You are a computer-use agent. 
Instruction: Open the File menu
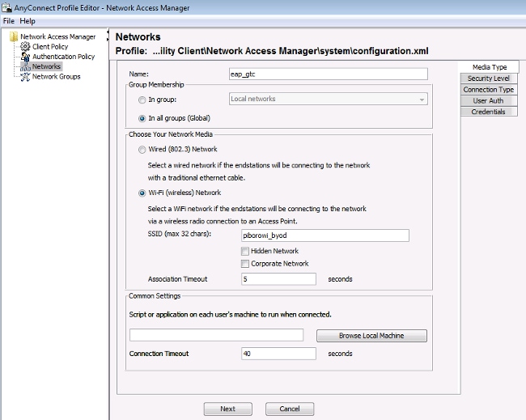click(9, 21)
